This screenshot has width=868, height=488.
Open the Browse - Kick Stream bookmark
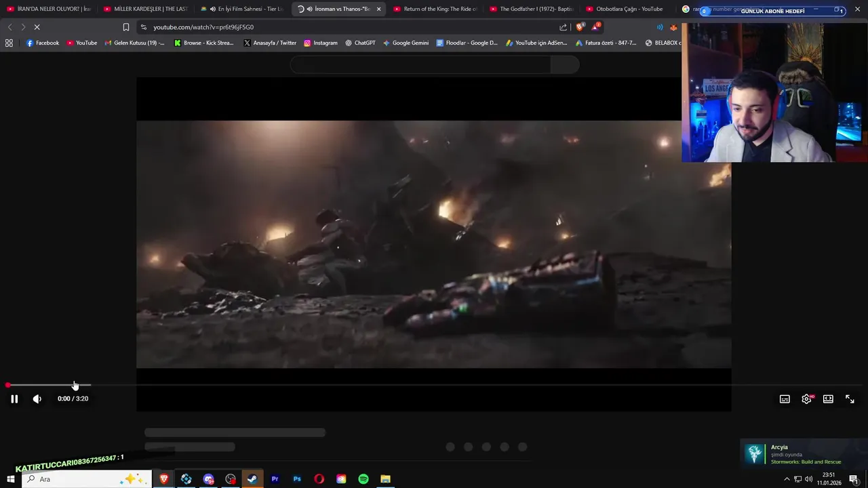point(203,43)
